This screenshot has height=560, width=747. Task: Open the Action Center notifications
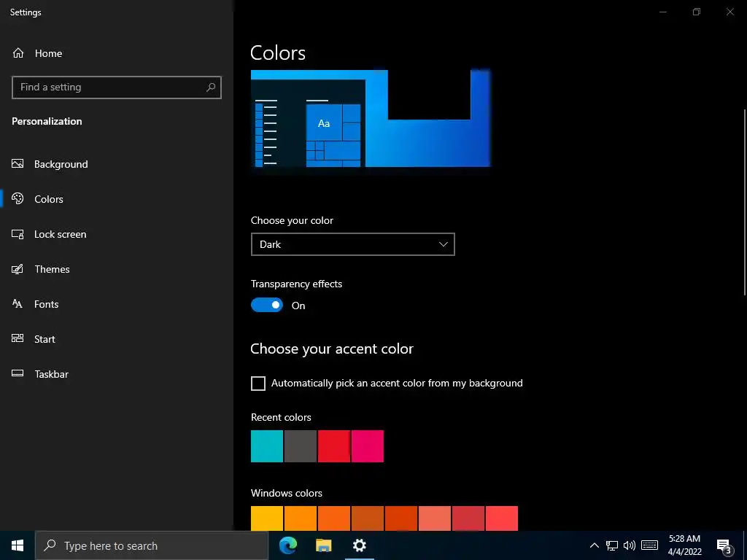point(724,545)
